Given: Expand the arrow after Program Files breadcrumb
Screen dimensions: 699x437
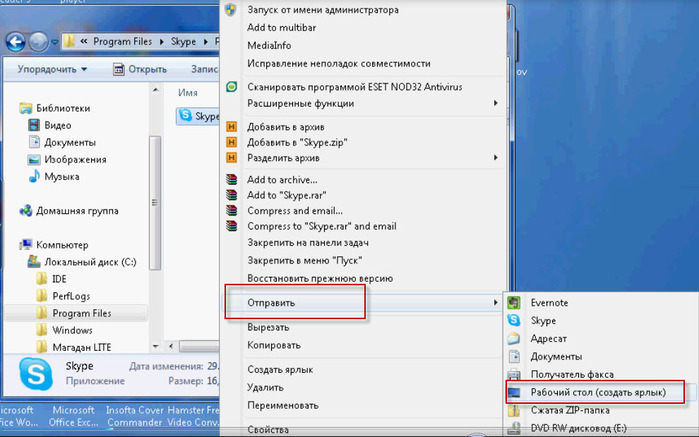Looking at the screenshot, I should coord(161,42).
